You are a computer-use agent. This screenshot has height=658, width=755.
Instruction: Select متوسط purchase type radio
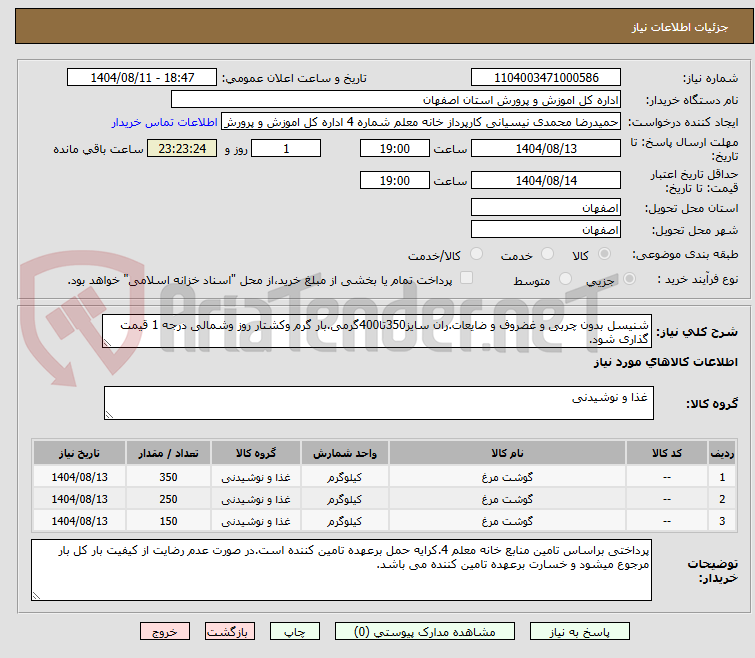point(566,279)
